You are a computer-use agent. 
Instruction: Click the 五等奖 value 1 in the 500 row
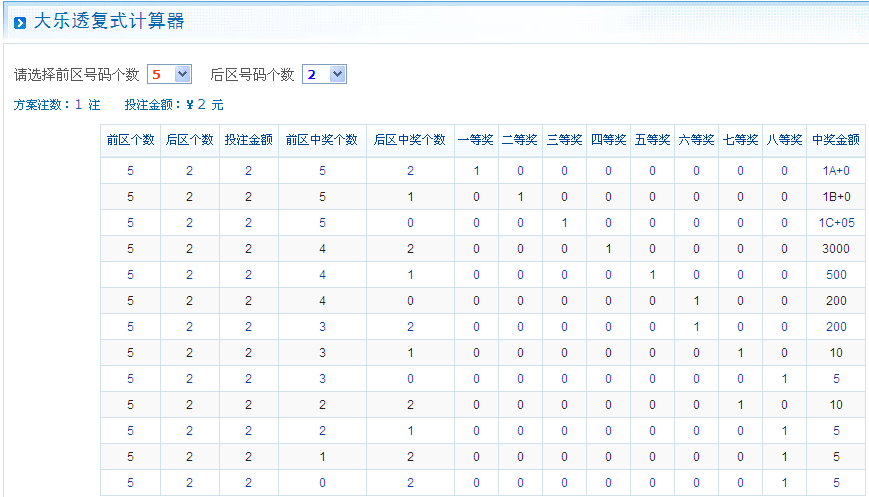pos(652,275)
